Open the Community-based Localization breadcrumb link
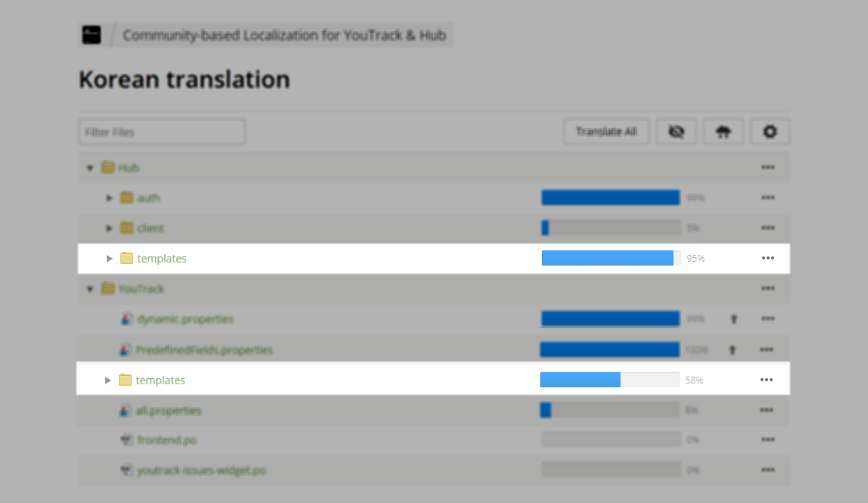 pyautogui.click(x=285, y=35)
